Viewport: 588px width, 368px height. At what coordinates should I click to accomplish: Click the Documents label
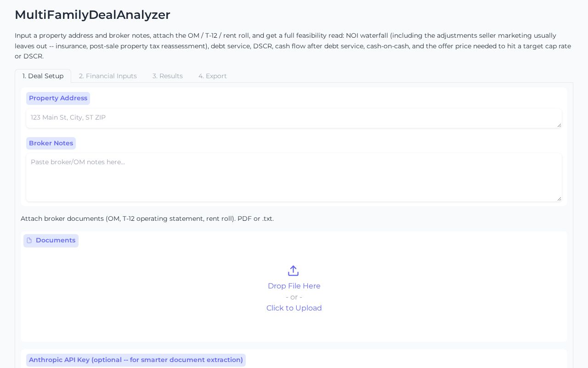(x=51, y=241)
